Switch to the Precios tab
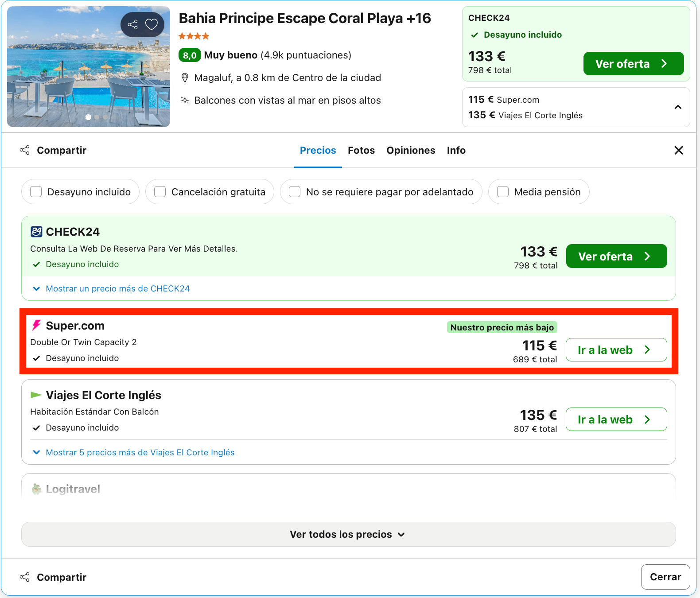This screenshot has width=700, height=598. (x=318, y=150)
